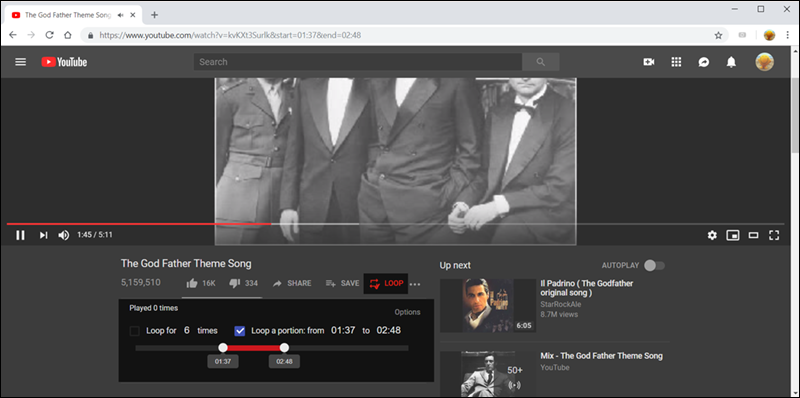This screenshot has width=800, height=398.
Task: Seek on the video progress bar
Action: [x=395, y=224]
